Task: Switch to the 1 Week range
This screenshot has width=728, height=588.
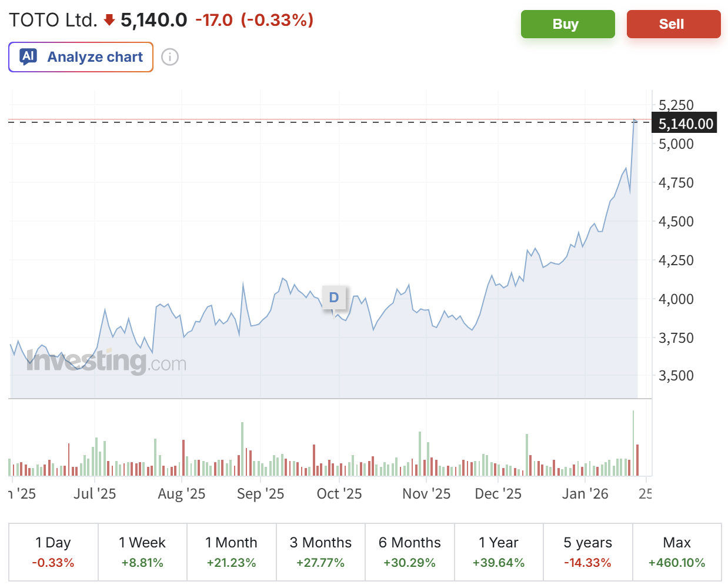Action: (142, 552)
